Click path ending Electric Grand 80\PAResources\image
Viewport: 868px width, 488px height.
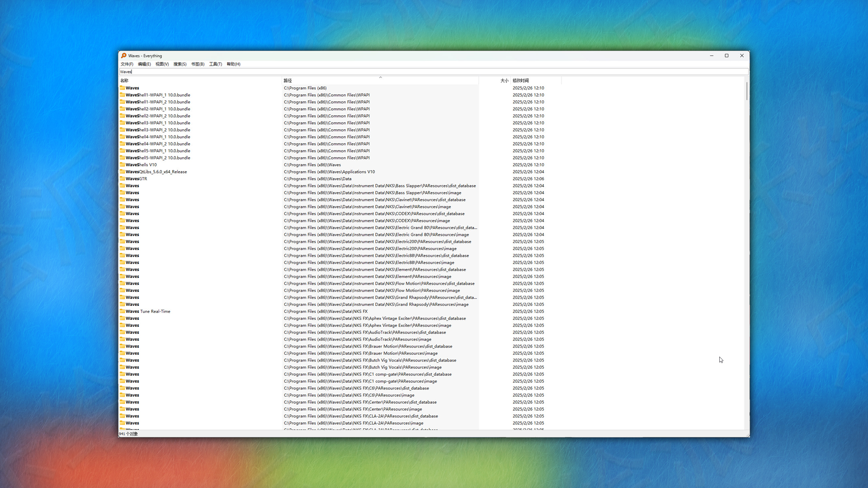tap(376, 235)
